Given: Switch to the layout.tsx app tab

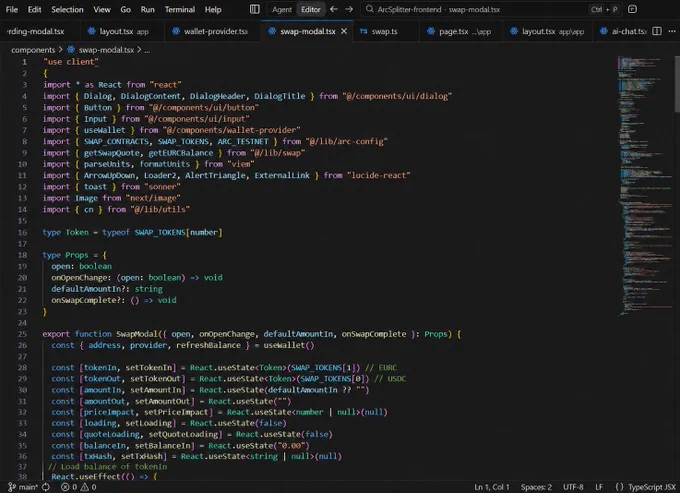Looking at the screenshot, I should coord(123,31).
